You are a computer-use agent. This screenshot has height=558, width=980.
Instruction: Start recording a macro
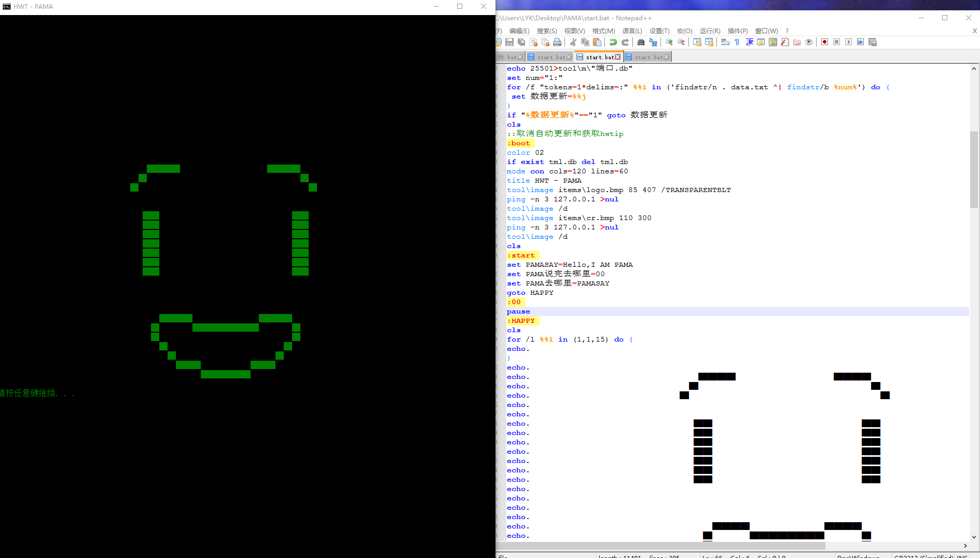click(825, 42)
